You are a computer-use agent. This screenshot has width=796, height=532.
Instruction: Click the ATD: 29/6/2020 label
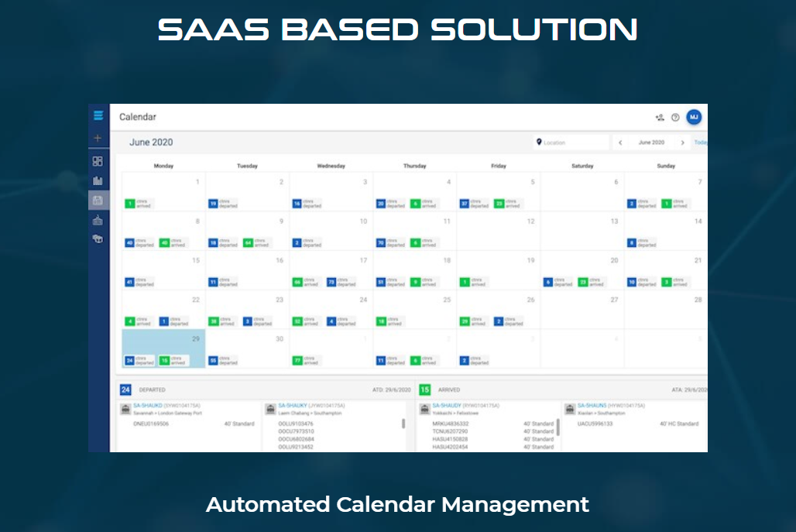click(x=391, y=390)
